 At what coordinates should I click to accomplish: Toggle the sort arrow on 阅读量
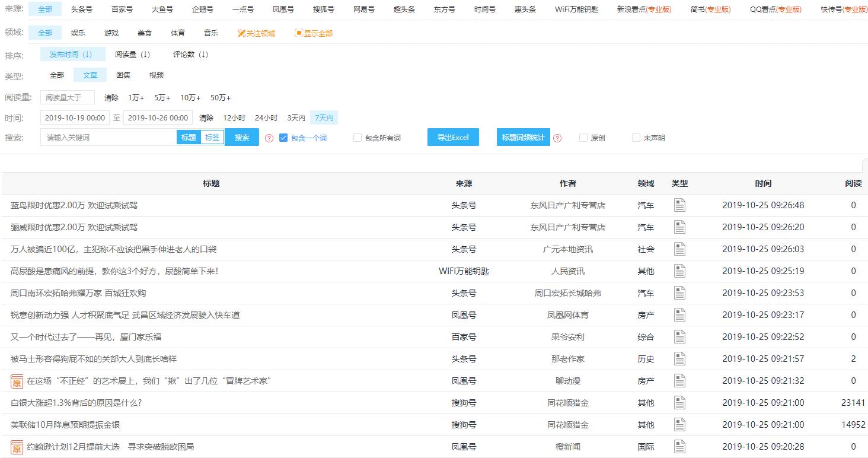146,54
